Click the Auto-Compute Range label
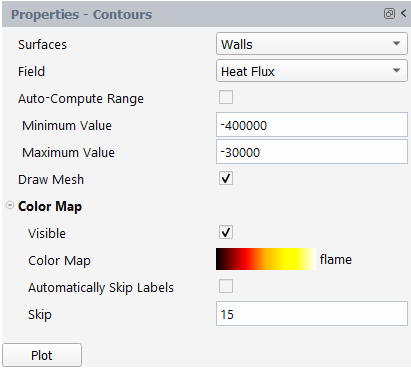This screenshot has width=411, height=369. [81, 99]
